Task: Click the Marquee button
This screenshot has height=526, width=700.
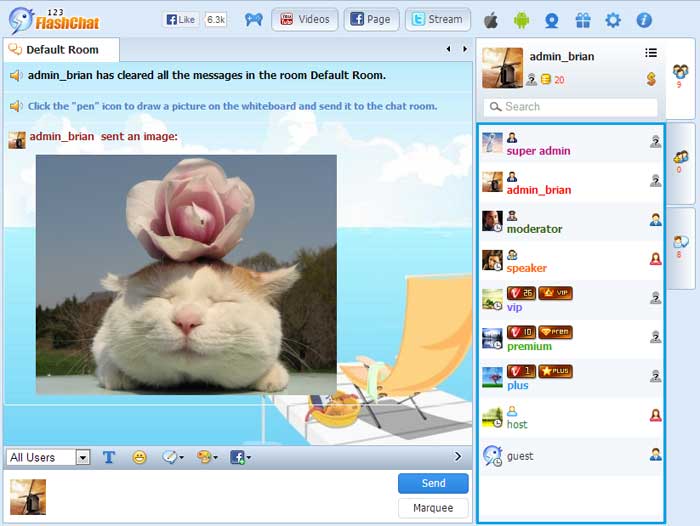Action: tap(433, 508)
